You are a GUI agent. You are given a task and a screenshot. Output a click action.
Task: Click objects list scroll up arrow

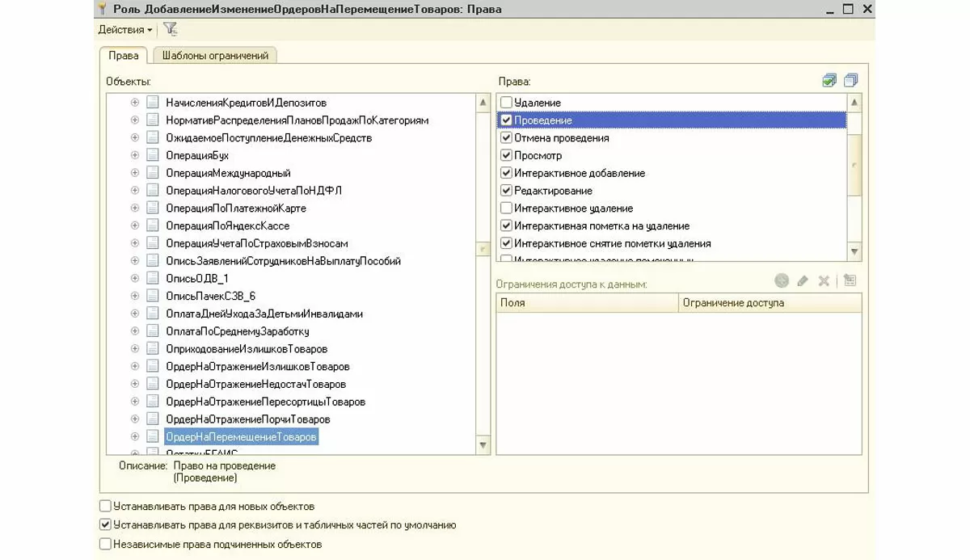pyautogui.click(x=483, y=103)
